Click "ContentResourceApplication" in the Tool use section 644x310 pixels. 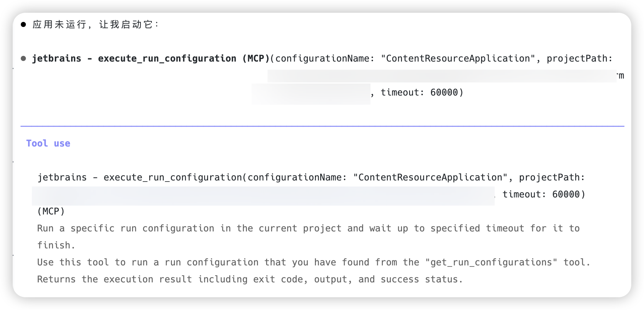(430, 177)
